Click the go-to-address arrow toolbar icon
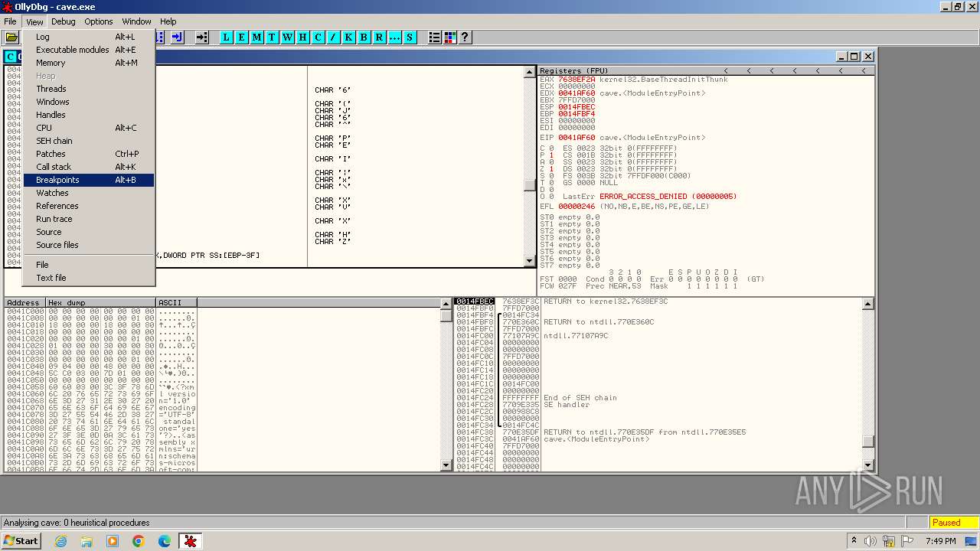The width and height of the screenshot is (980, 551). pos(202,37)
